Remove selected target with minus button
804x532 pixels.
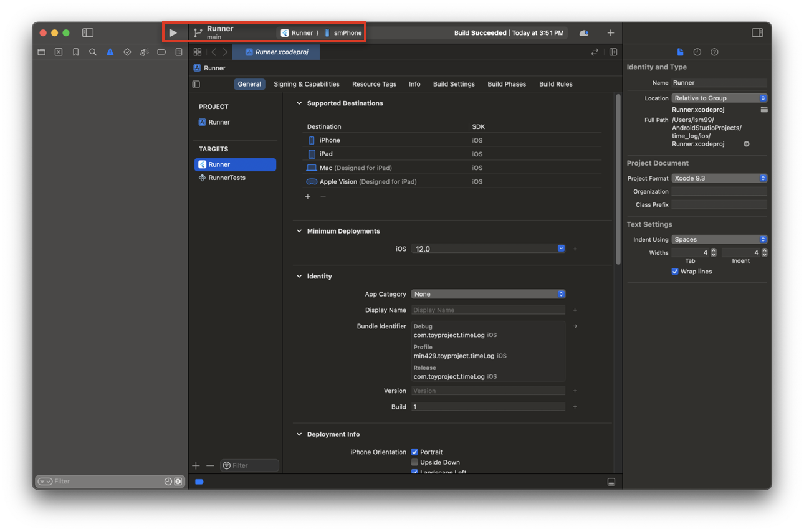(210, 466)
